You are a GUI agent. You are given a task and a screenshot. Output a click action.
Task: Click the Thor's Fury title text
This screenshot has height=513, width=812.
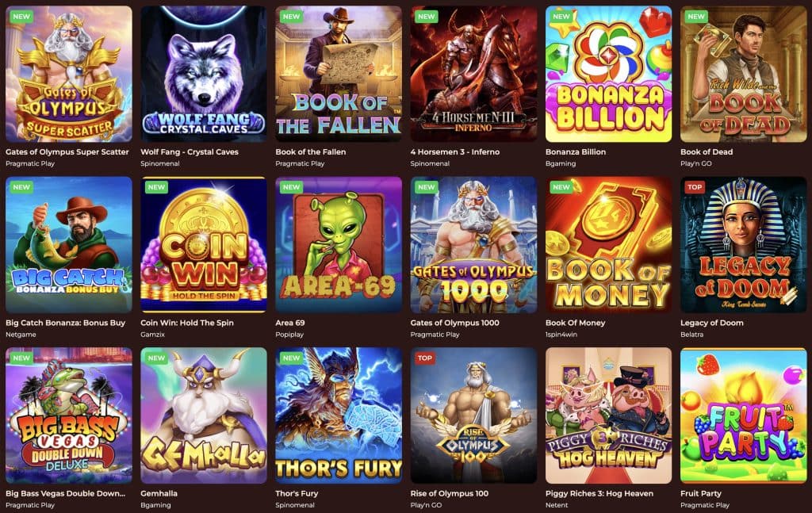click(297, 493)
